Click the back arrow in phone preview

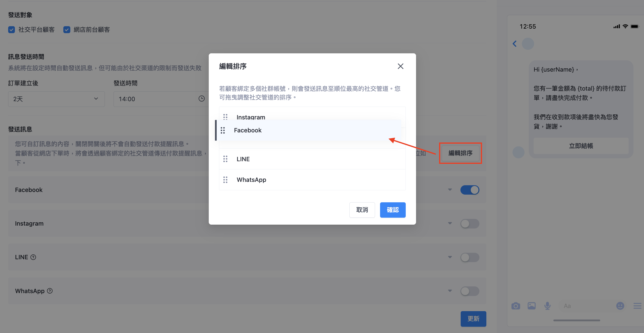point(514,44)
